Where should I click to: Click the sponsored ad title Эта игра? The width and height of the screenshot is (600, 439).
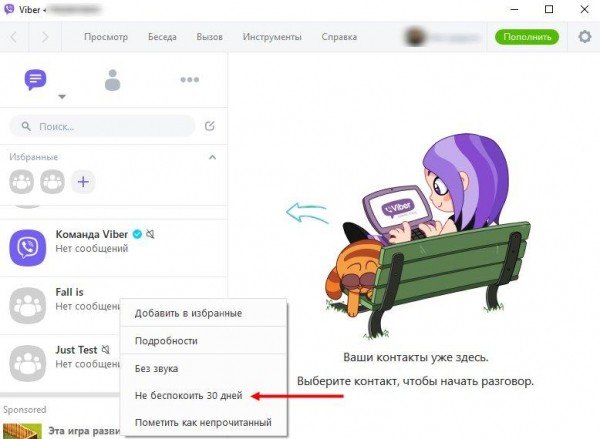click(x=84, y=431)
